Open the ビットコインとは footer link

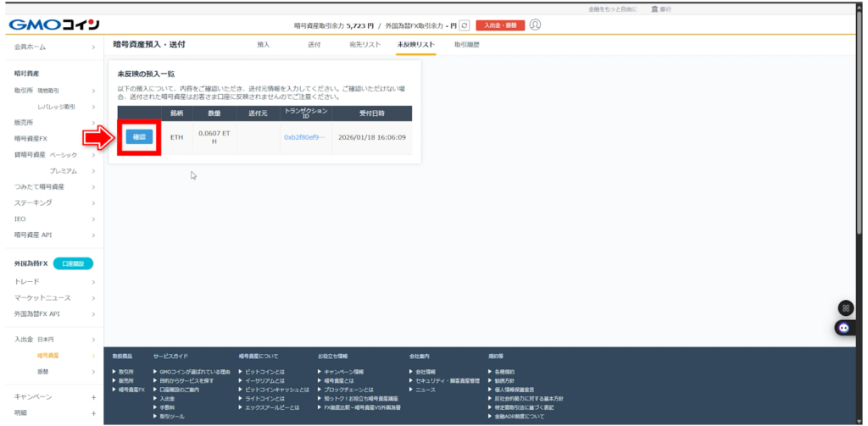click(264, 371)
